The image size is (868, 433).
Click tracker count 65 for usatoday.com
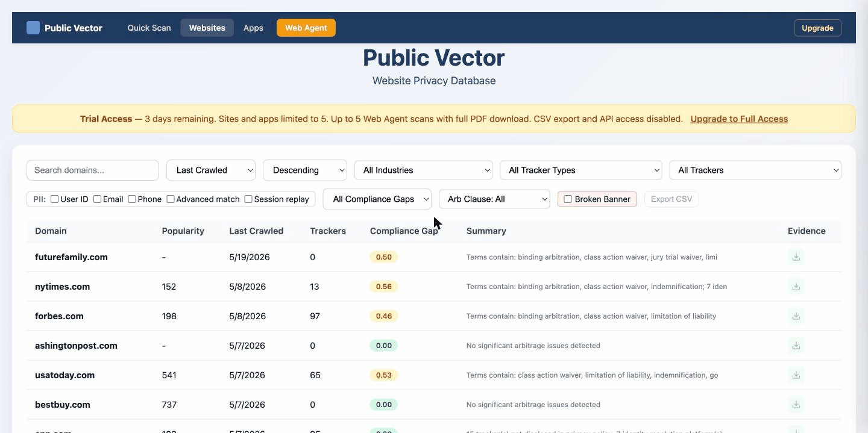(x=315, y=375)
